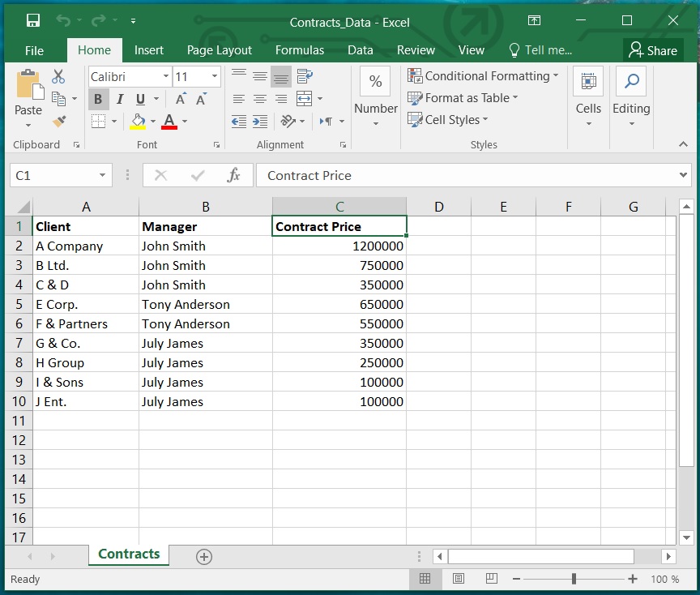Click the Decrease Font Size icon
Screen dimensions: 700x595
[x=200, y=98]
